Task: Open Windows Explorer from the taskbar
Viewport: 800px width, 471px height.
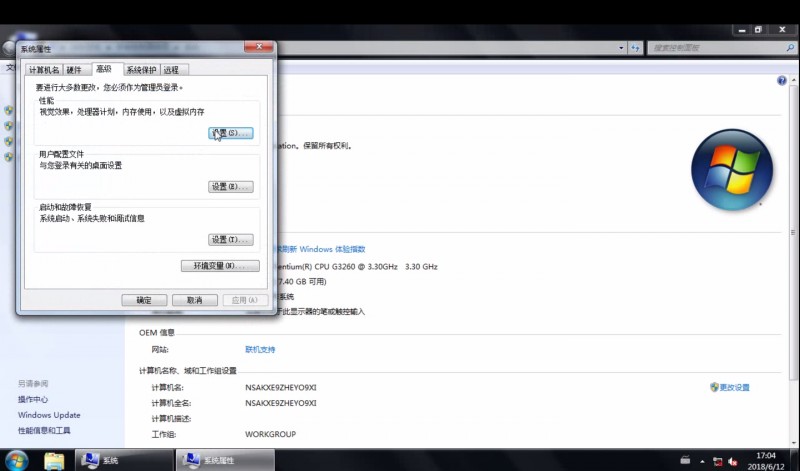Action: click(x=54, y=460)
